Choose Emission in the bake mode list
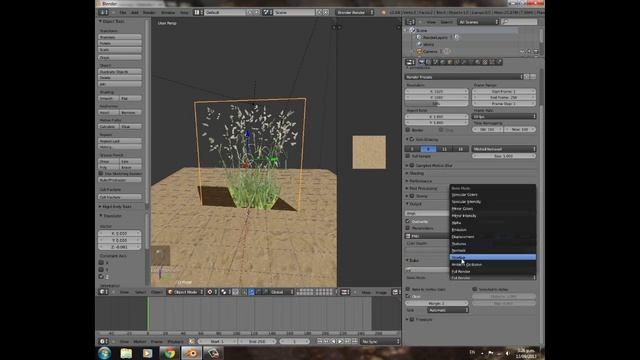This screenshot has height=360, width=640. pyautogui.click(x=493, y=230)
